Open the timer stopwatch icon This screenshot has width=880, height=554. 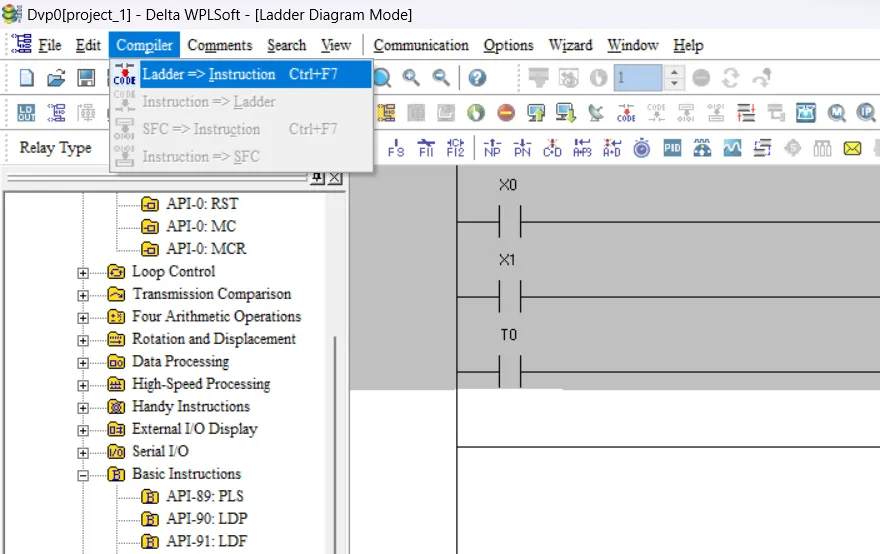pos(641,148)
